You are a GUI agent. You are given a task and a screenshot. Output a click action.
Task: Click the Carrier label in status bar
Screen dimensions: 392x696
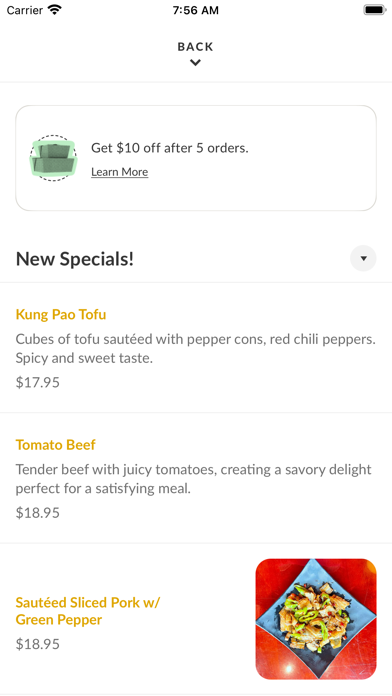point(25,10)
